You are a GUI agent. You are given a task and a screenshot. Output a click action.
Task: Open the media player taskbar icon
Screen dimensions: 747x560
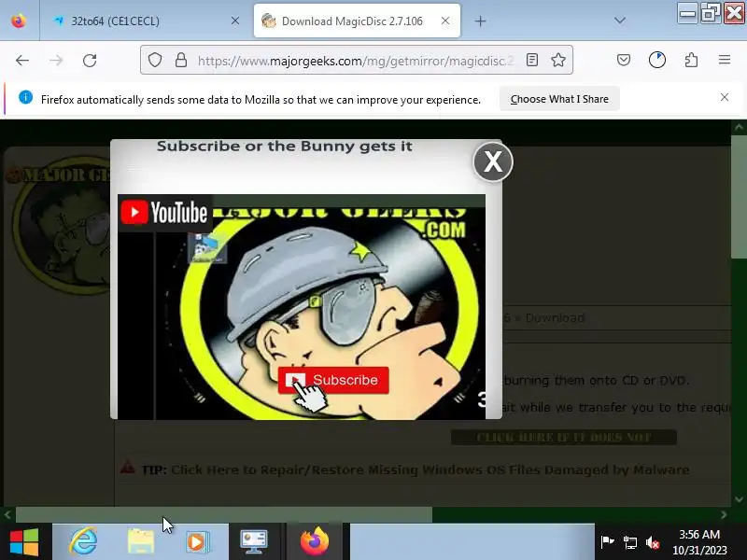tap(197, 542)
